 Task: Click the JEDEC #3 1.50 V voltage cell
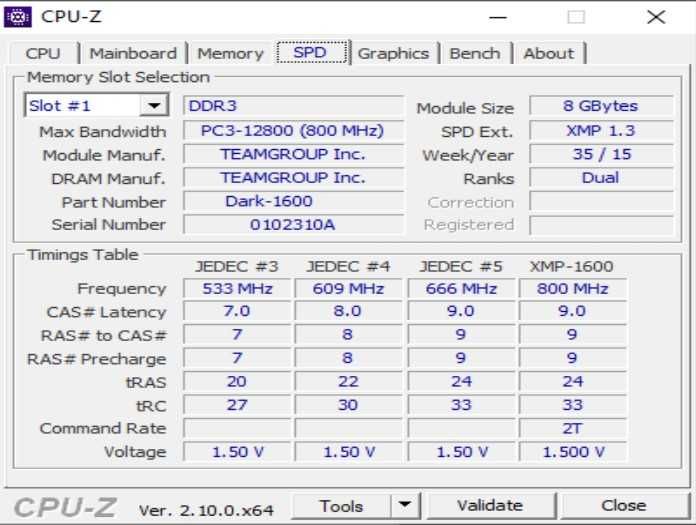(x=237, y=452)
